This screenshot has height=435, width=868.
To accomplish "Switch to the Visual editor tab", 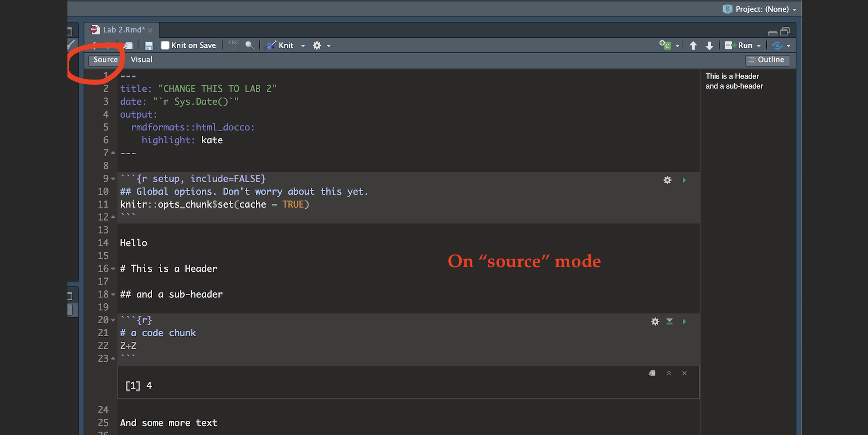I will pos(141,60).
